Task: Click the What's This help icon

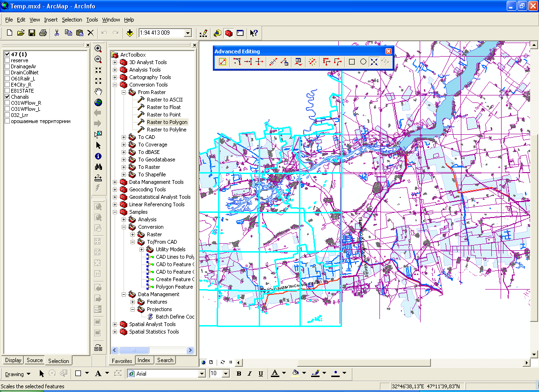Action: pyautogui.click(x=254, y=33)
